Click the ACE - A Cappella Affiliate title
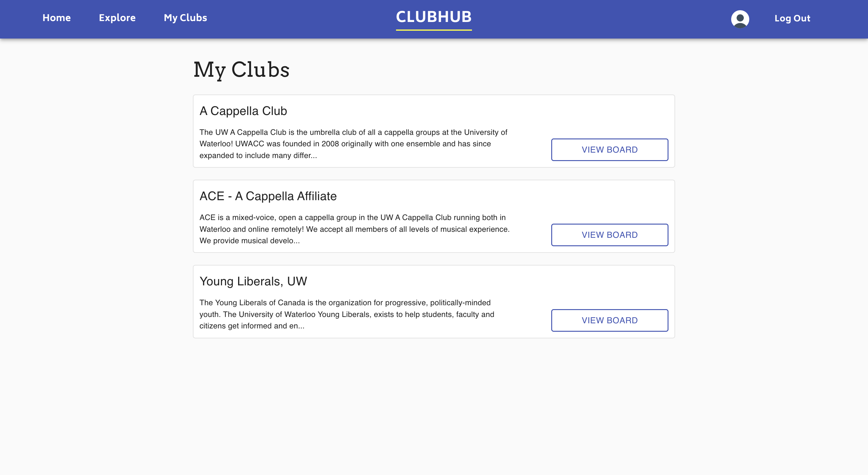 268,196
